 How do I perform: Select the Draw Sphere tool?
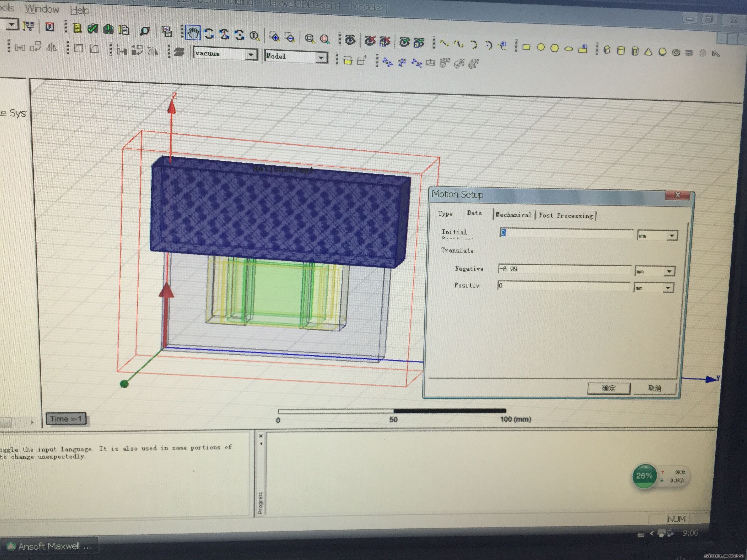[x=662, y=52]
